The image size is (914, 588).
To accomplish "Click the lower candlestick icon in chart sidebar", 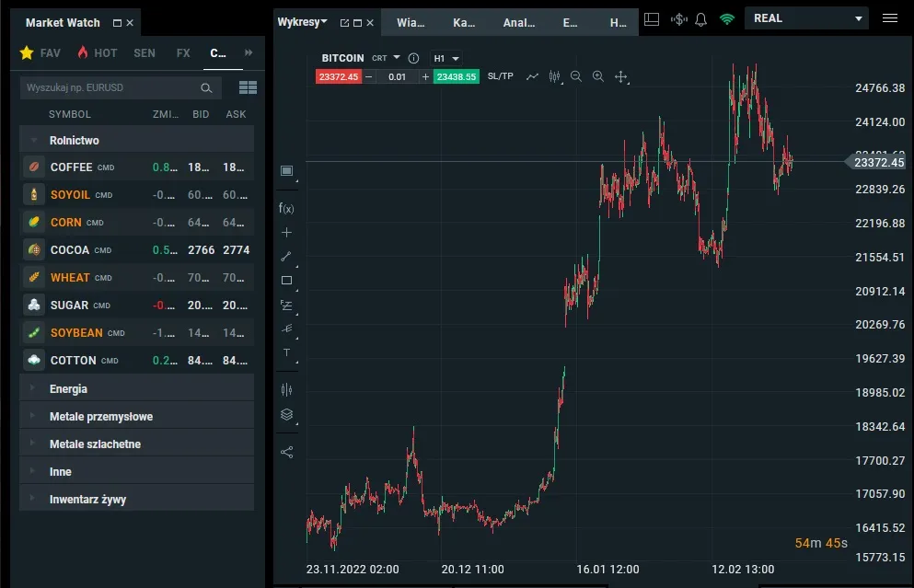I will point(286,389).
